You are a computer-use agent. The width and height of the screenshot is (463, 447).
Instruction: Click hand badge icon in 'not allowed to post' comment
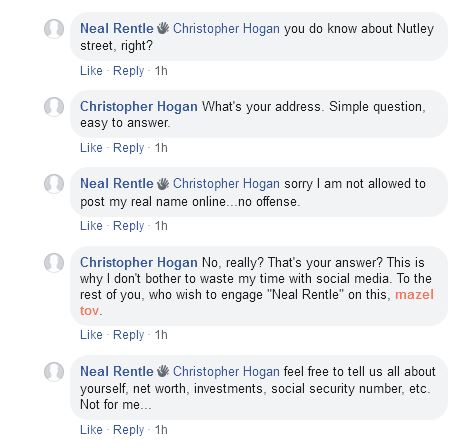pyautogui.click(x=163, y=184)
